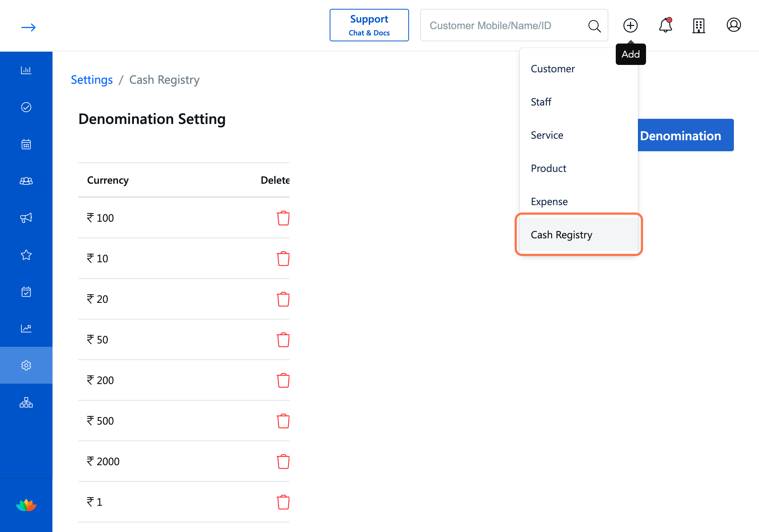This screenshot has height=532, width=759.
Task: Click the Currency column header
Action: click(108, 180)
